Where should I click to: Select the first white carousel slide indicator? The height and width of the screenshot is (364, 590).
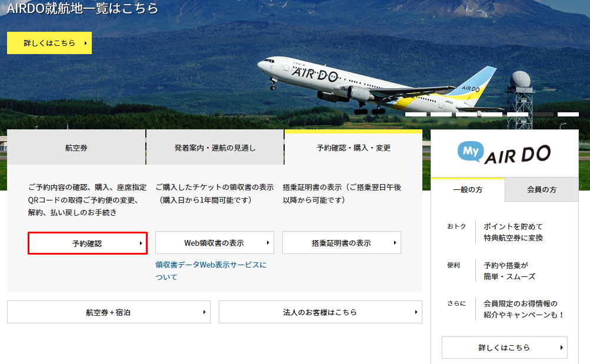416,114
